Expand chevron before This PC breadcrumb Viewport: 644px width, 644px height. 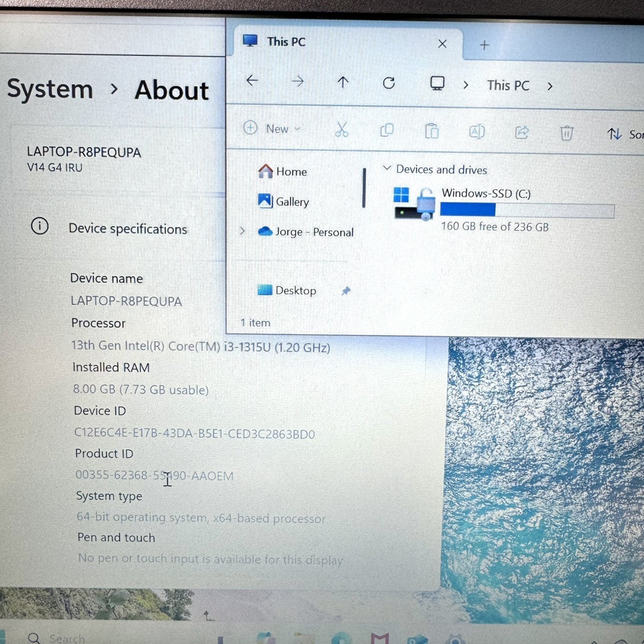466,85
